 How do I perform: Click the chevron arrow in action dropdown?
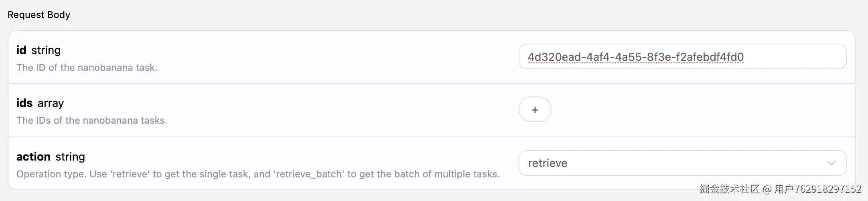[831, 163]
